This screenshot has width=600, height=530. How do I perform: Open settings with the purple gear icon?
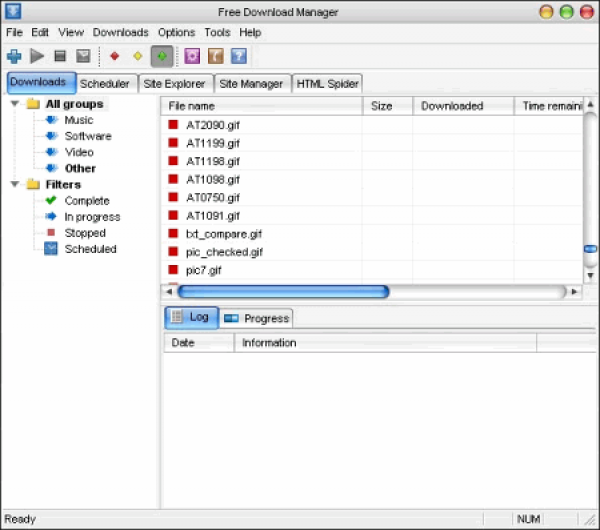192,56
